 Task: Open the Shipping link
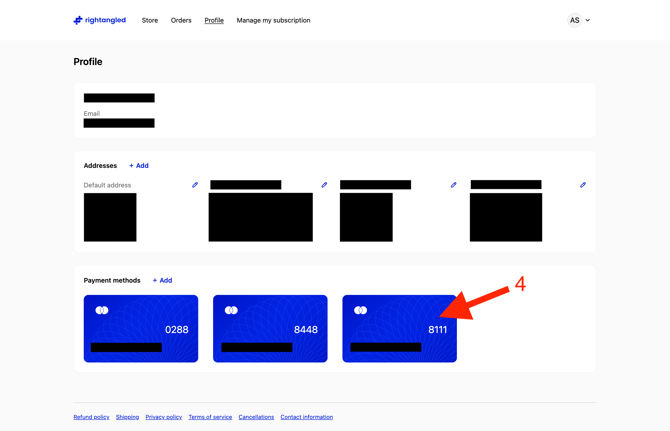(x=127, y=417)
